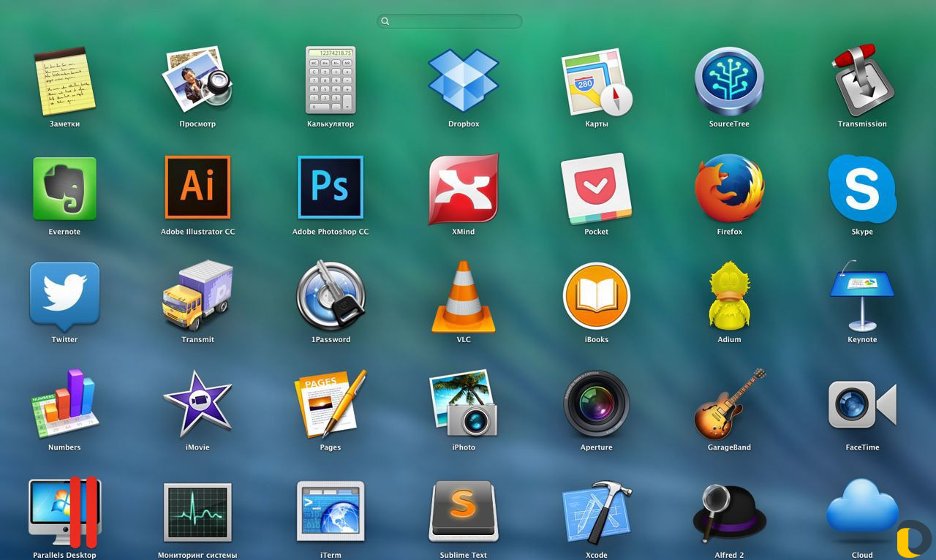Launch Мониторинг системы activity monitor

coord(197,512)
